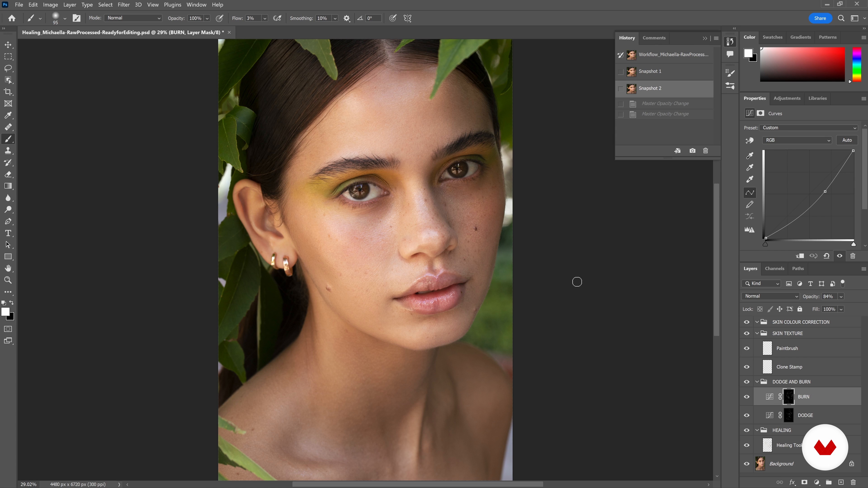Switch to the Adjustments tab

(787, 98)
